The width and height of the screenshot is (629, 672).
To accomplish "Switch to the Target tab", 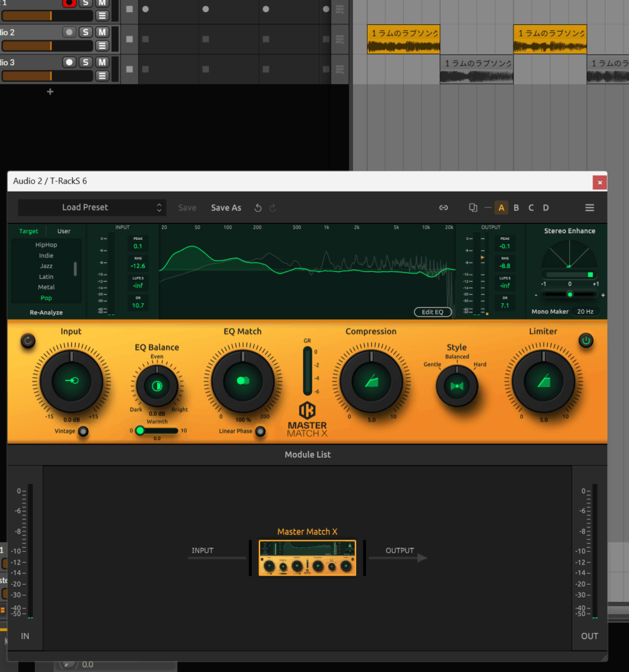I will click(28, 231).
